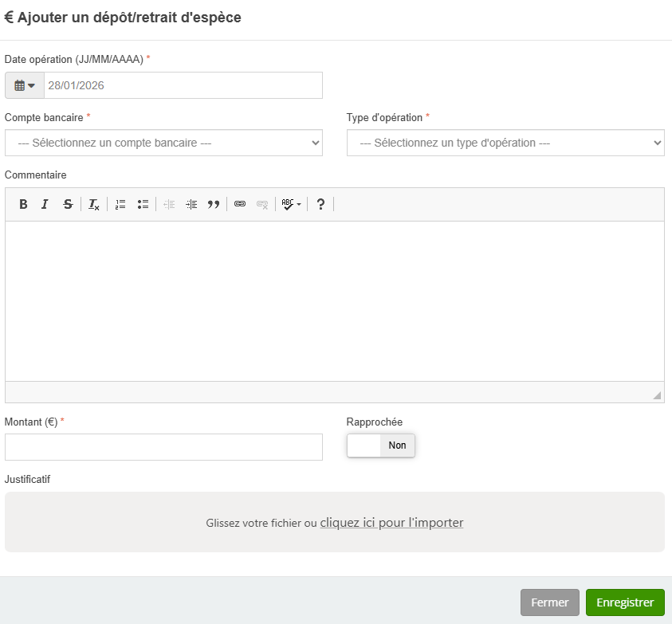The width and height of the screenshot is (672, 624).
Task: Focus the Montant (€) input field
Action: [x=163, y=447]
